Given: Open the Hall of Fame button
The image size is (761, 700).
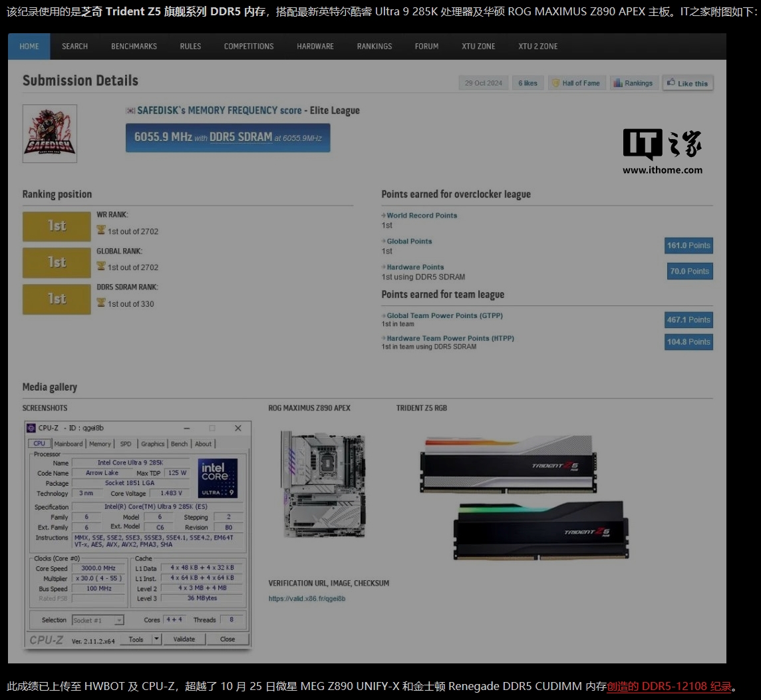Looking at the screenshot, I should tap(577, 83).
